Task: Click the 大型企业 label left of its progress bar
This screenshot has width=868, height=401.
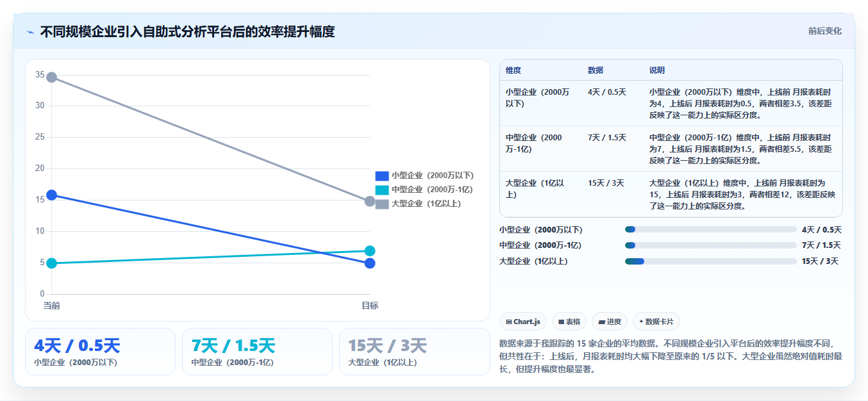Action: pyautogui.click(x=533, y=261)
